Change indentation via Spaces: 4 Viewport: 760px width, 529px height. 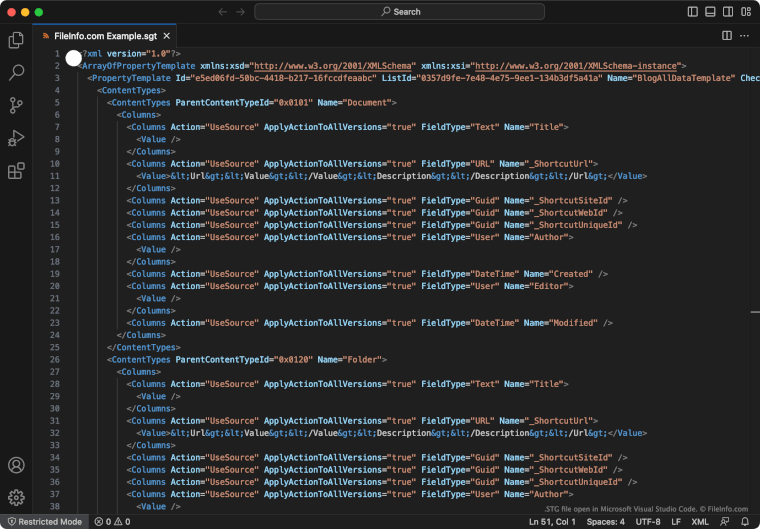coord(605,522)
